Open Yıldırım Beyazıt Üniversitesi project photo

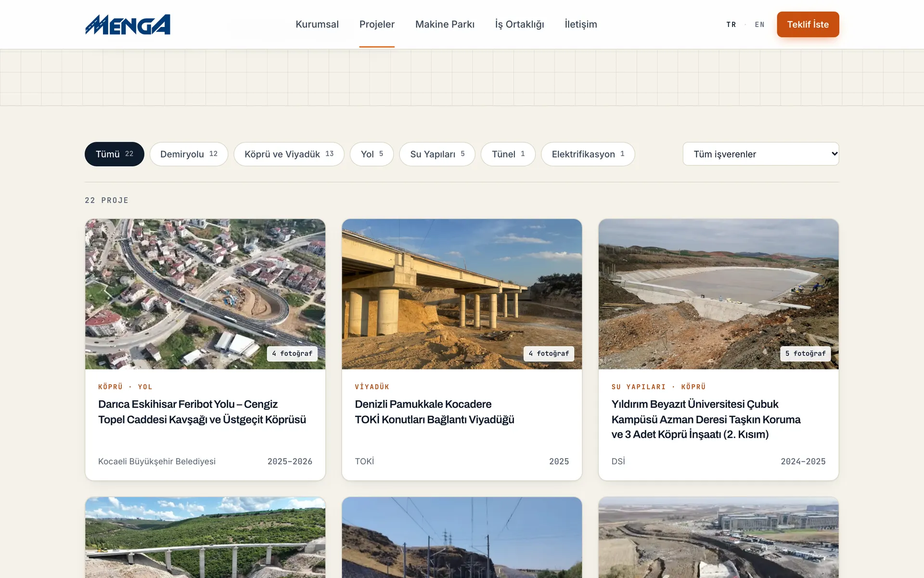coord(719,294)
